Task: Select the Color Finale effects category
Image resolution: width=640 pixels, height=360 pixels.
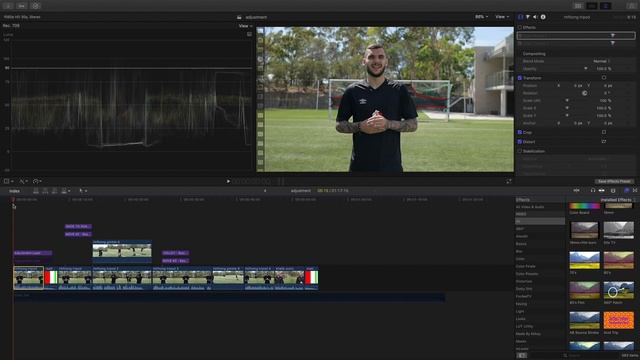Action: pos(525,266)
